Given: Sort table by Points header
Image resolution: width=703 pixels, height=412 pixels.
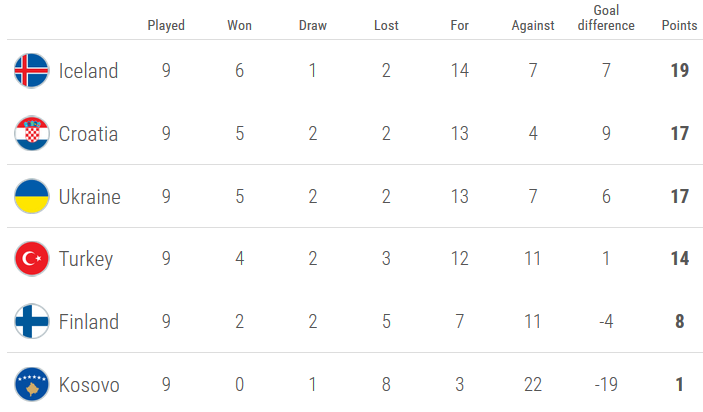Looking at the screenshot, I should pos(680,26).
